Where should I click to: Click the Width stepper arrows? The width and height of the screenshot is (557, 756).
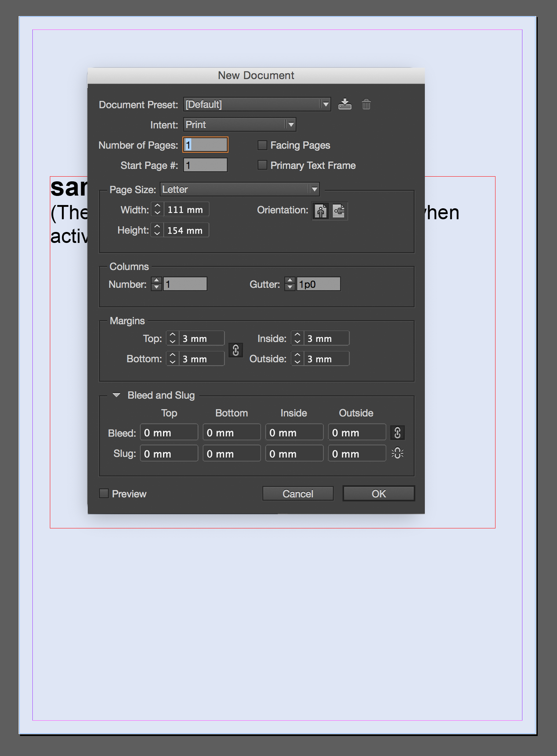[157, 209]
